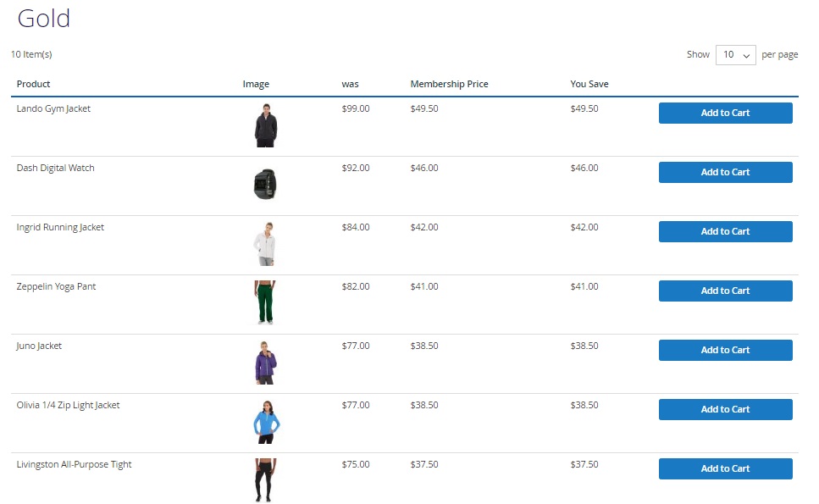
Task: Select the 'Show' label
Action: [698, 54]
